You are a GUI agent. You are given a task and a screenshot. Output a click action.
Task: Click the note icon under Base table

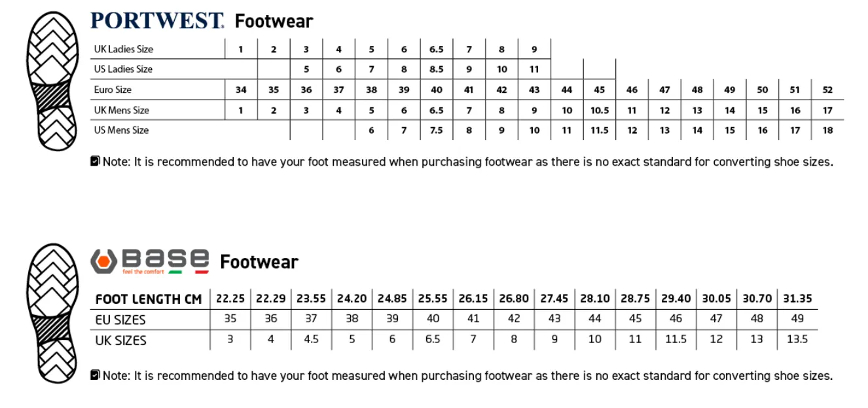tap(96, 375)
